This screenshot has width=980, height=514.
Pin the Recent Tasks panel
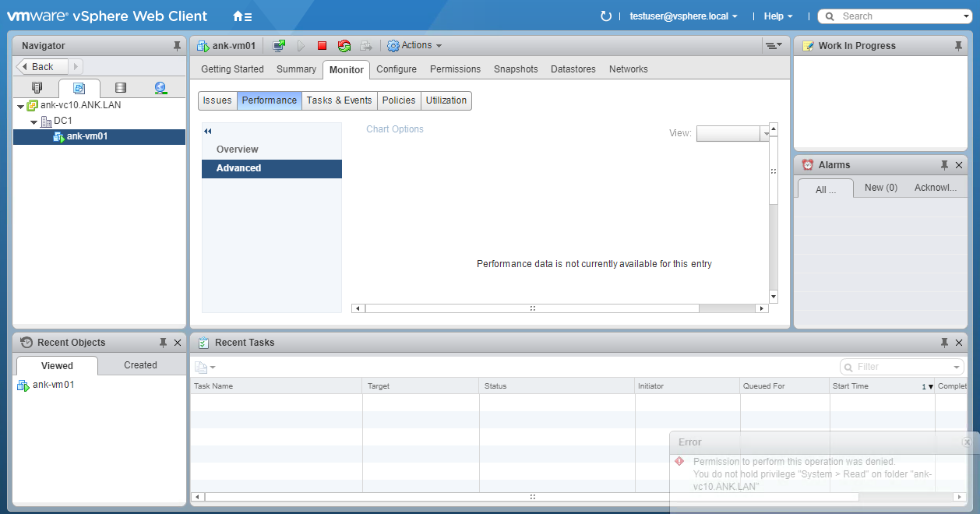click(x=944, y=343)
